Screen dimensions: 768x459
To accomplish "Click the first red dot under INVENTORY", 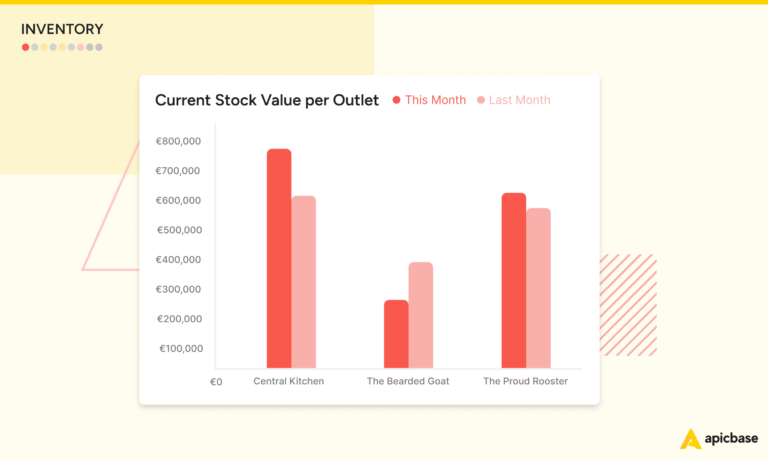I will (26, 47).
